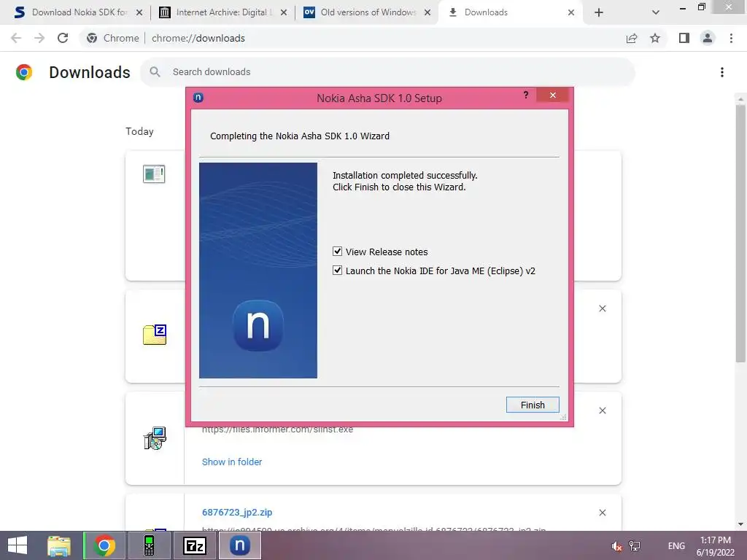Uncheck Launch the Nokia IDE checkbox

pos(337,271)
